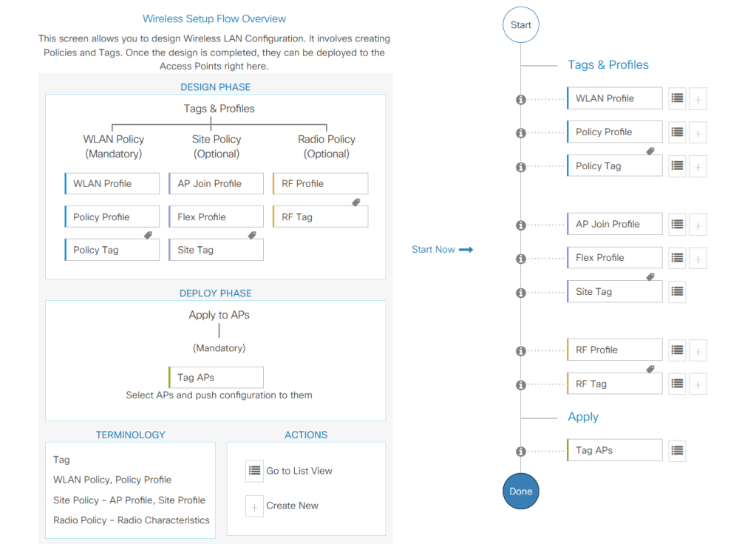
Task: Click Go to List View action icon
Action: tap(254, 471)
